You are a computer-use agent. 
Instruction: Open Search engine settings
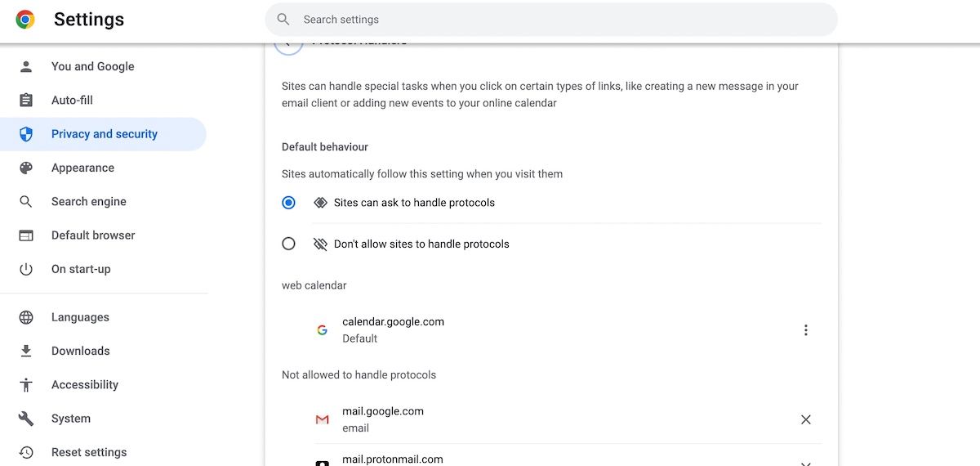click(x=88, y=202)
